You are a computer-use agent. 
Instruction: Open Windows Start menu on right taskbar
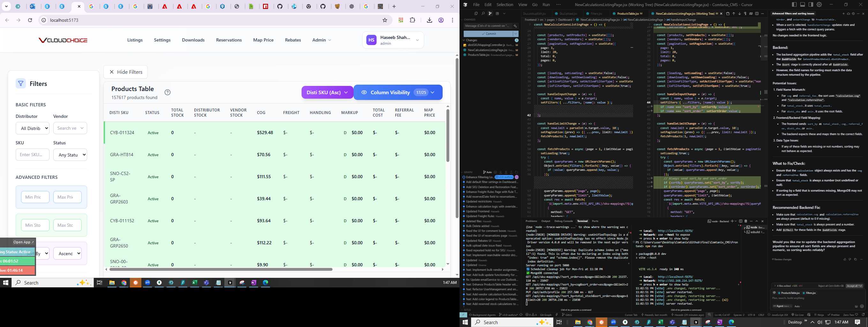465,322
